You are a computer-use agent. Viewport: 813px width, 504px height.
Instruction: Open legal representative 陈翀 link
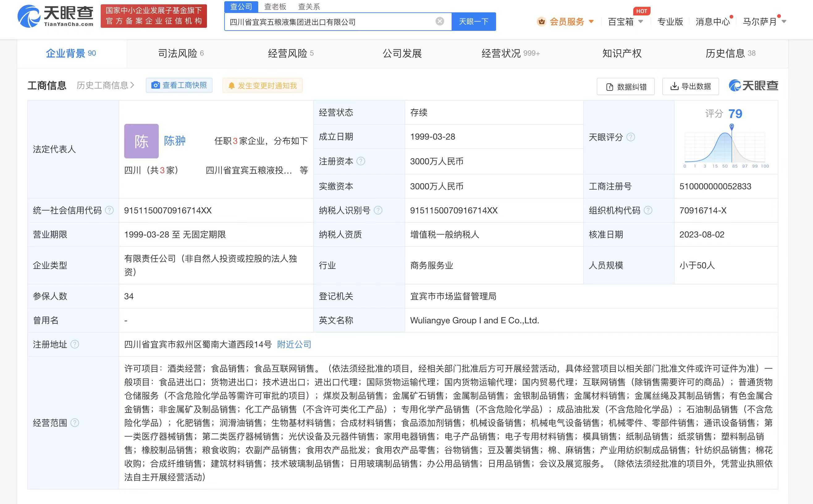[x=175, y=141]
